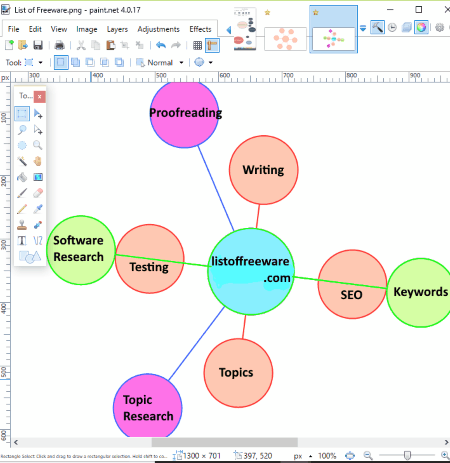Choose Add (union) selection mode
This screenshot has width=450, height=463.
point(76,62)
